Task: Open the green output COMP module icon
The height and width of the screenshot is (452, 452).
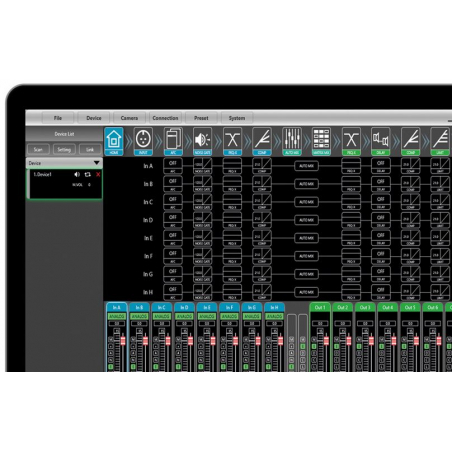Action: tap(411, 141)
